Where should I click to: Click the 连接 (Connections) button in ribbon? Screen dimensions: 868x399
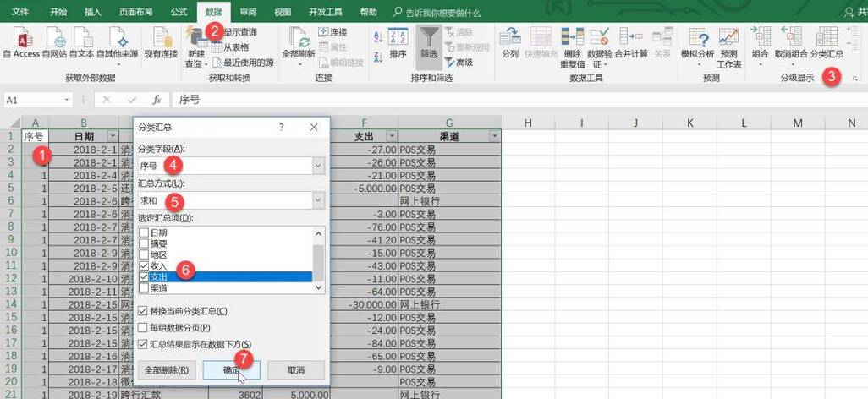tap(332, 32)
